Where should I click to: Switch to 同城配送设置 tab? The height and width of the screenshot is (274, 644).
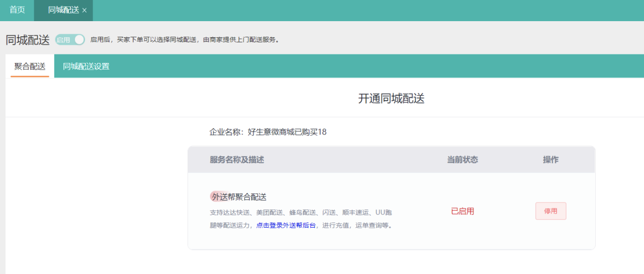click(86, 66)
